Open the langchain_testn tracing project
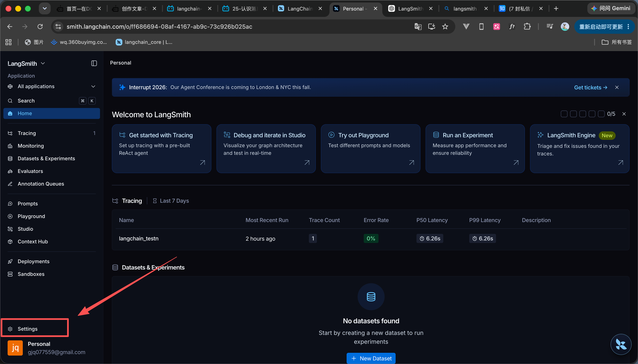The height and width of the screenshot is (364, 638). click(x=139, y=239)
